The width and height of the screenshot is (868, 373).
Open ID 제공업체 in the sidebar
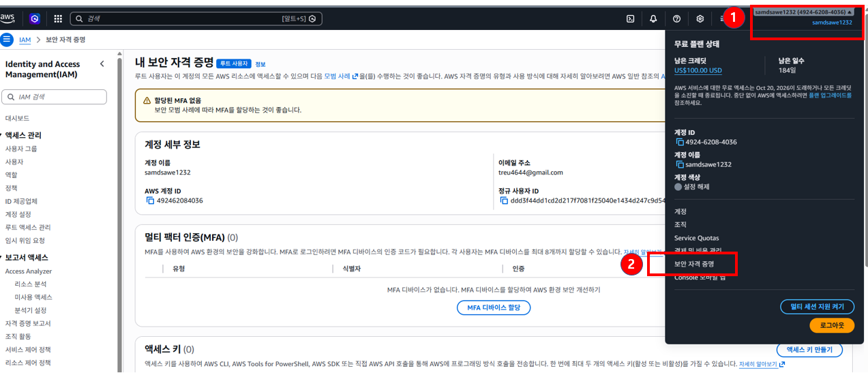tap(21, 201)
